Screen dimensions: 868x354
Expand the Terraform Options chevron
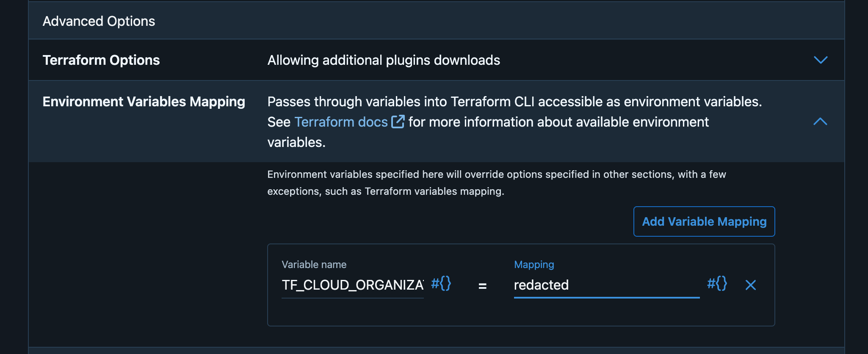coord(820,60)
